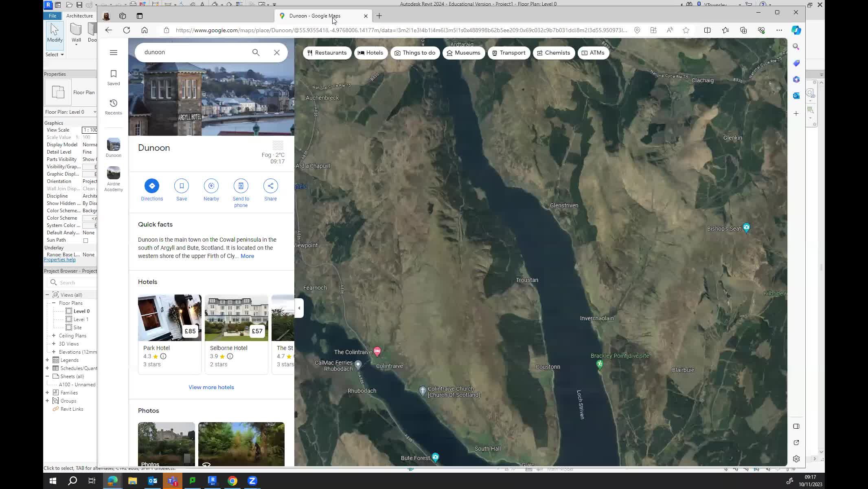The width and height of the screenshot is (868, 489).
Task: Switch to the Architecture ribbon tab
Action: coord(79,16)
